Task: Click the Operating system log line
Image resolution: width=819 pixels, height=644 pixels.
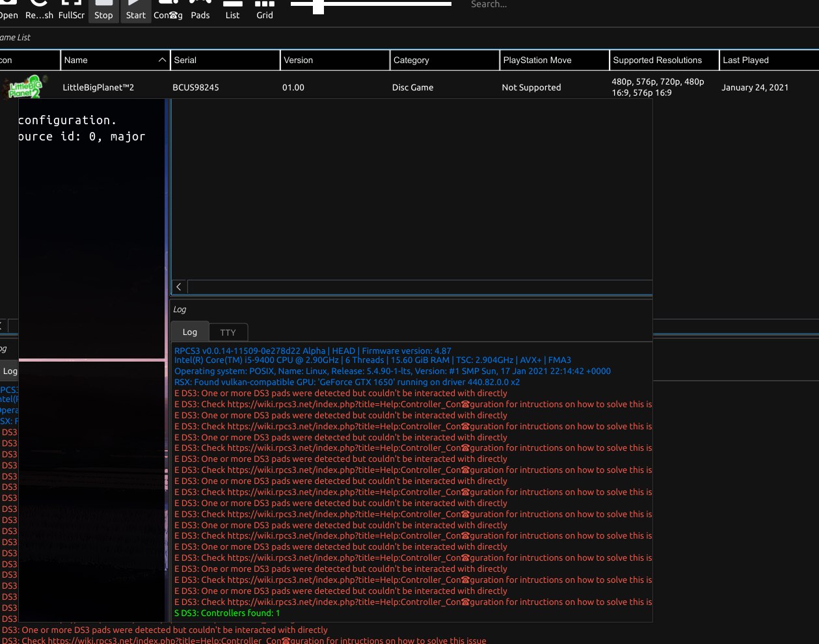Action: tap(392, 371)
